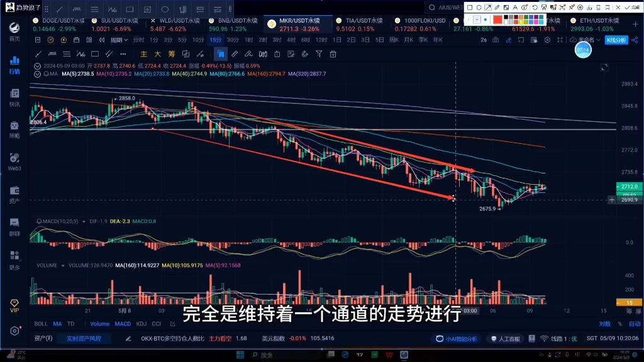The image size is (644, 362).
Task: Open 小AI智能分析 assistant
Action: pos(457,339)
